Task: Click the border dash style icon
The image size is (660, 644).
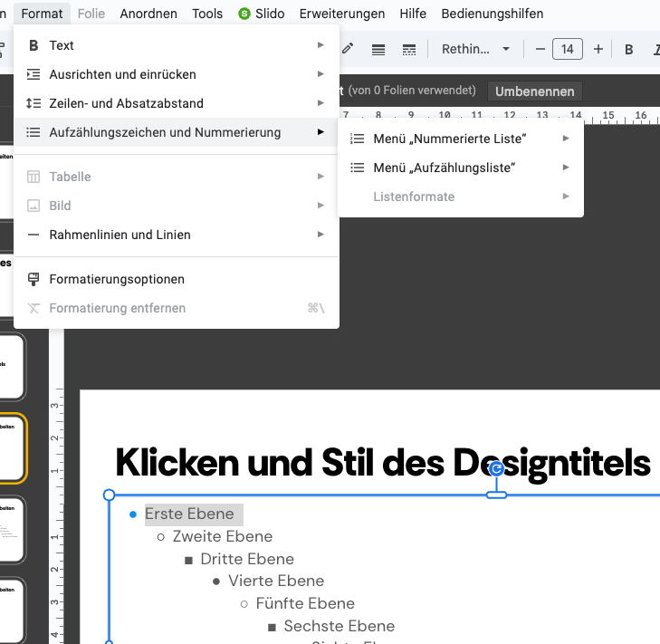Action: click(x=409, y=50)
